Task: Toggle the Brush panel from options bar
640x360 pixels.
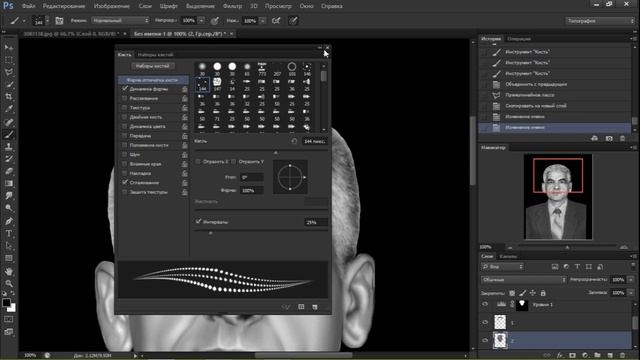Action: pyautogui.click(x=59, y=20)
